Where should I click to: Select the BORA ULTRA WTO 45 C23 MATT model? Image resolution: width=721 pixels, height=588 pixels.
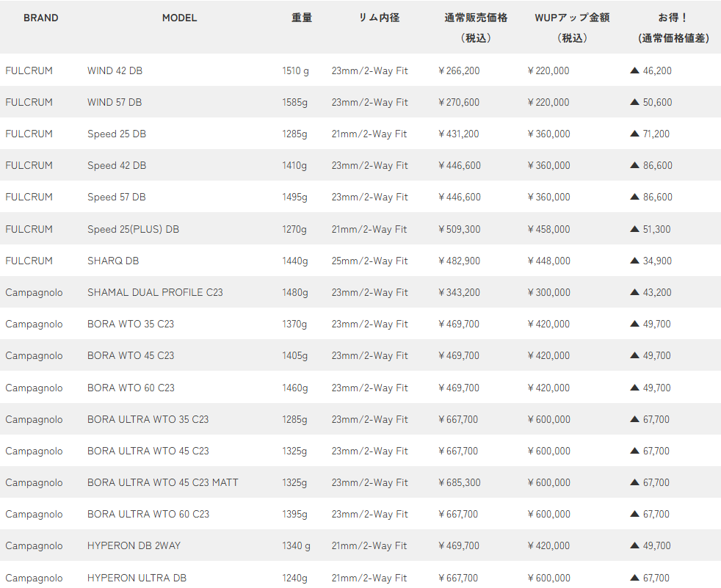click(x=162, y=483)
